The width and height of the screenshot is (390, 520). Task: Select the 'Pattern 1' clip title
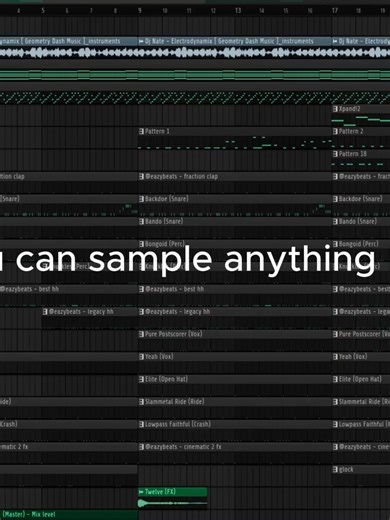click(157, 131)
